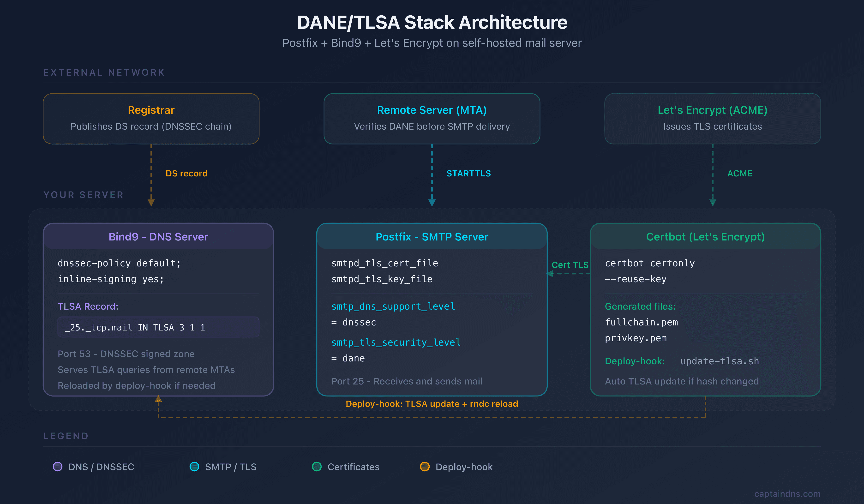The height and width of the screenshot is (504, 864).
Task: Switch to the LEGEND section
Action: (66, 436)
